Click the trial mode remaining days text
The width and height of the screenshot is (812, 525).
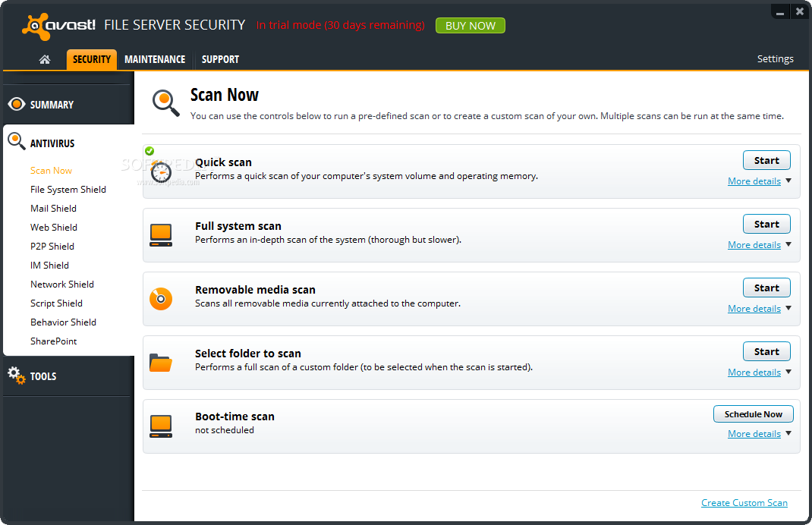[x=340, y=25]
